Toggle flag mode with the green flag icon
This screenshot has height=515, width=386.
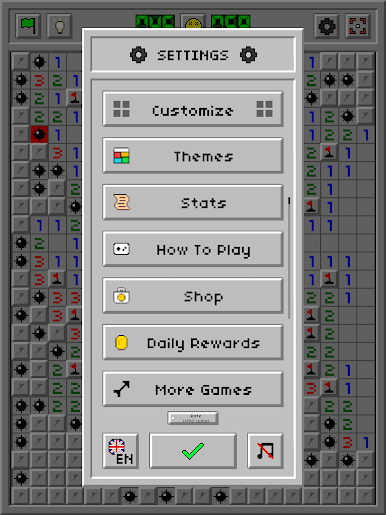pos(28,26)
